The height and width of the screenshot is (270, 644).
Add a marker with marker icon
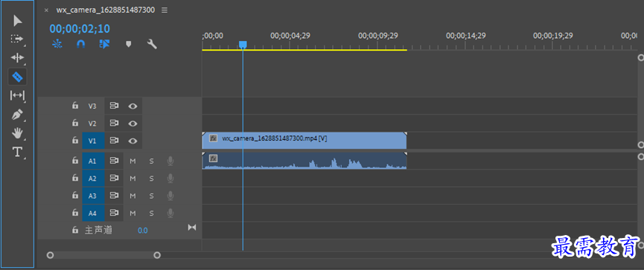129,44
